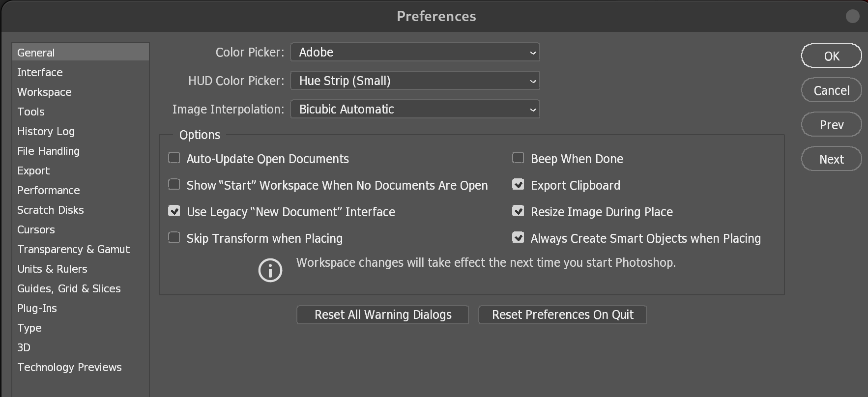The image size is (868, 397).
Task: Uncheck Export Clipboard option
Action: (x=518, y=185)
